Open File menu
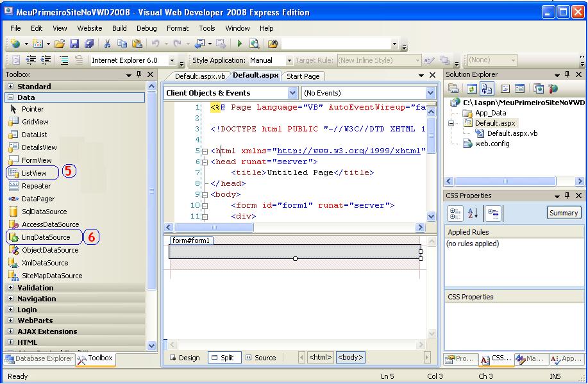This screenshot has height=384, width=588. 15,28
